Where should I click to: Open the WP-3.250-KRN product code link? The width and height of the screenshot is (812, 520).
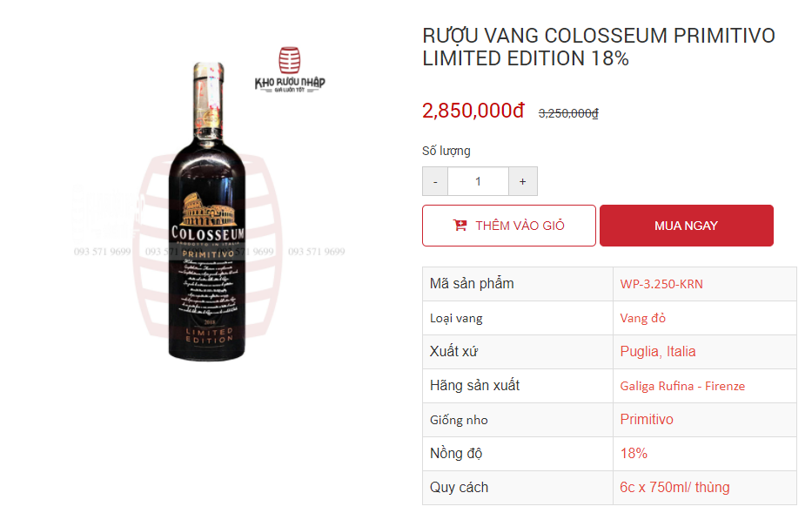661,284
